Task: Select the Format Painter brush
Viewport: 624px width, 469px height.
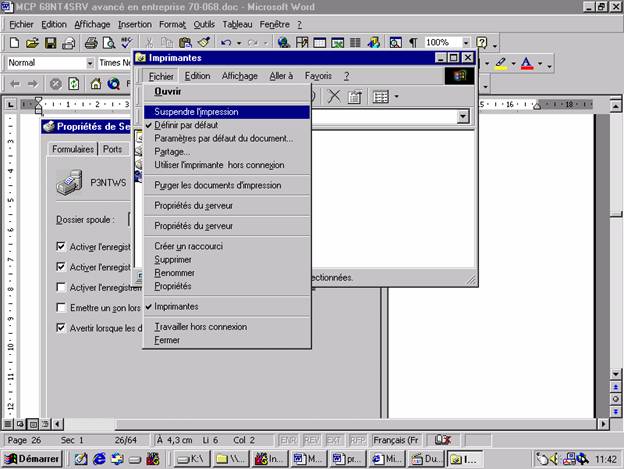Action: coord(204,43)
